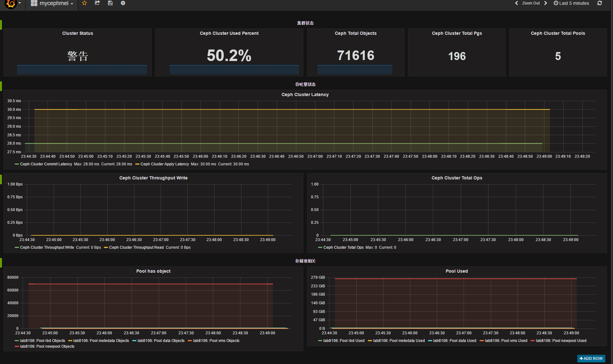Image resolution: width=613 pixels, height=364 pixels.
Task: Click the Zoom Out button
Action: point(531,3)
